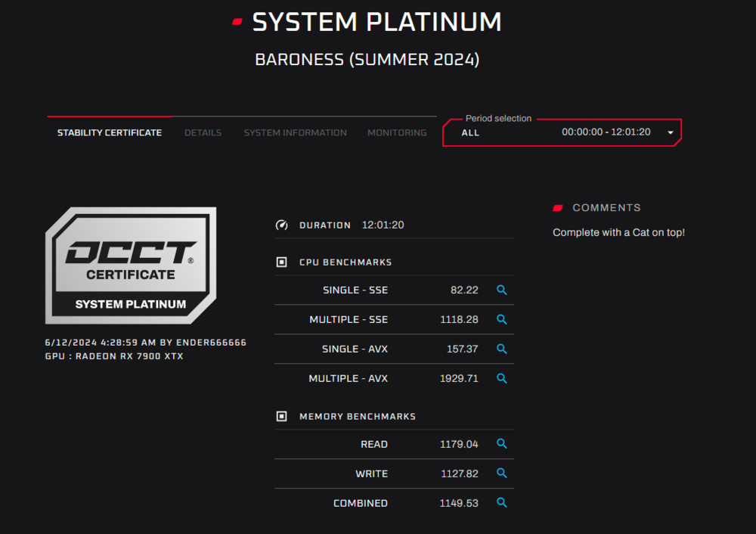
Task: Click the magnifier next to MULTIPLE - SSE
Action: (501, 319)
